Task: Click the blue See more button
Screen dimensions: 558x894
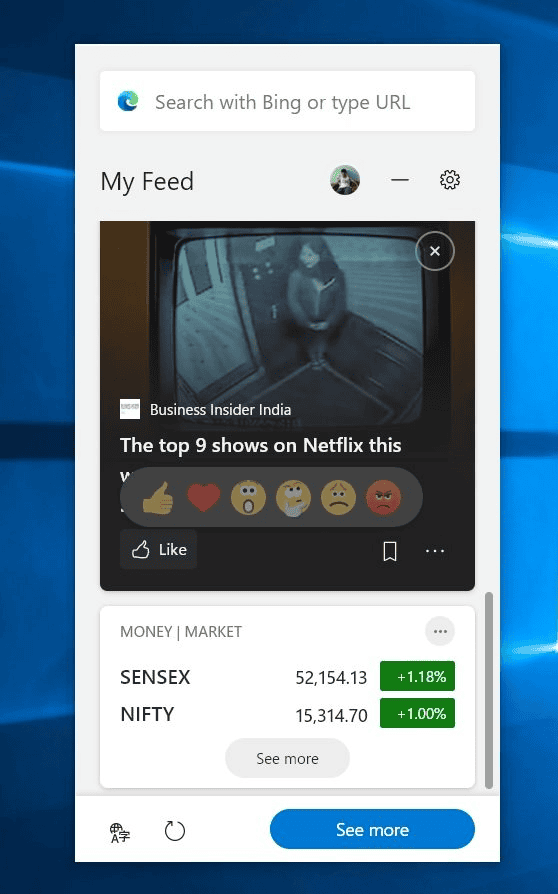Action: (x=372, y=829)
